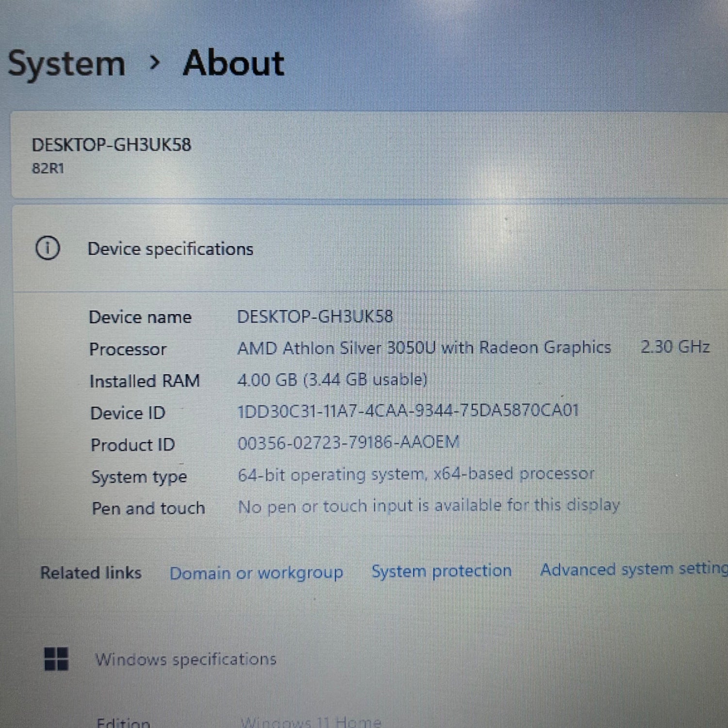Open the Domain or workgroup link

pyautogui.click(x=256, y=573)
